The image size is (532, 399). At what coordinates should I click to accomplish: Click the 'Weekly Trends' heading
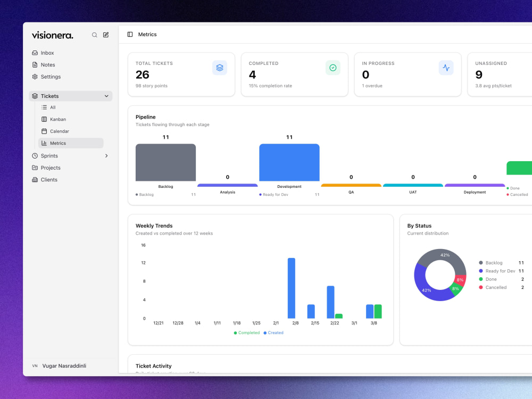[154, 226]
